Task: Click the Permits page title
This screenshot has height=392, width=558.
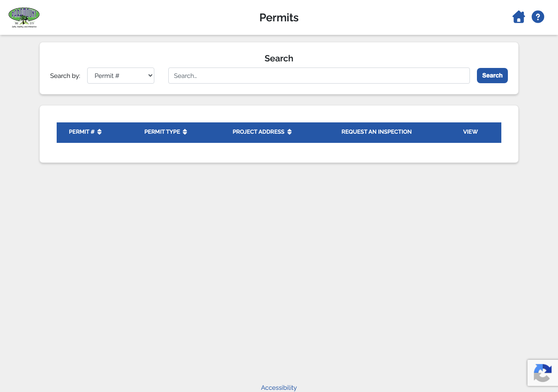Action: [279, 17]
